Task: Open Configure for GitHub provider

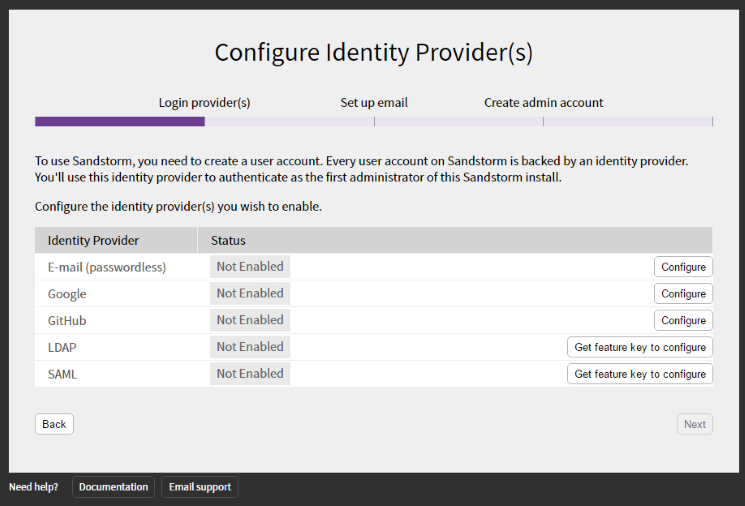Action: (683, 320)
